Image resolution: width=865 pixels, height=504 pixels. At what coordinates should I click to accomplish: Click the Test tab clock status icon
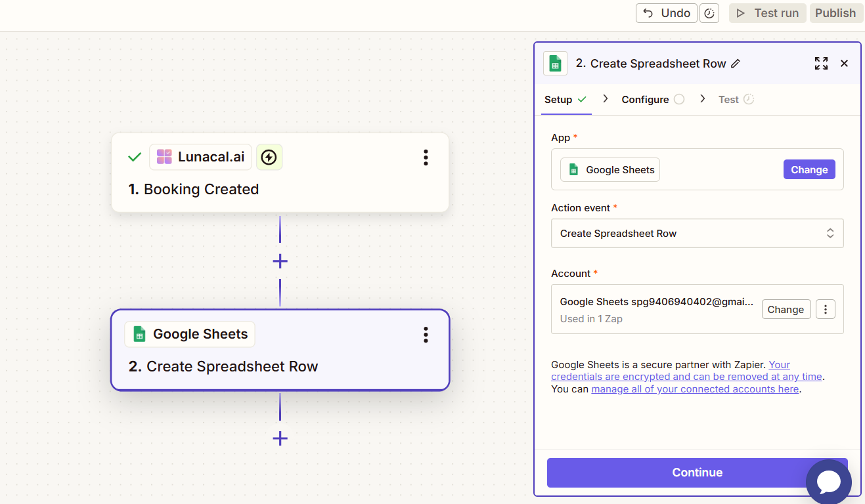tap(749, 99)
